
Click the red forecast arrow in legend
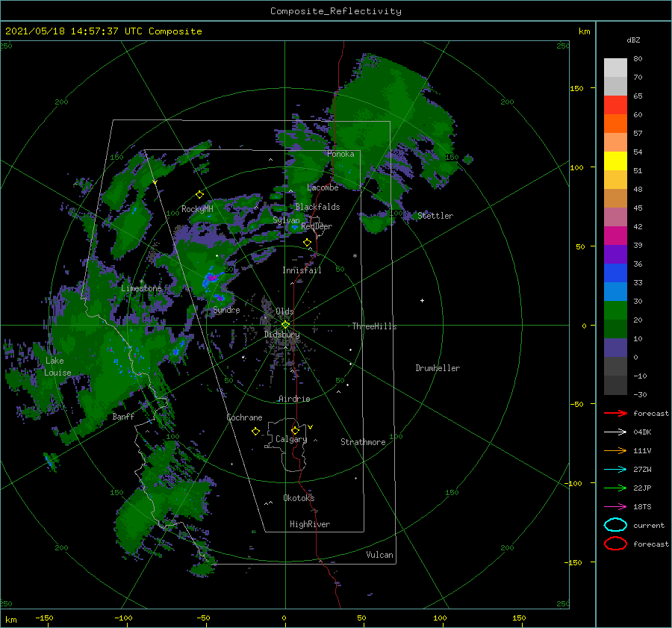(x=615, y=413)
